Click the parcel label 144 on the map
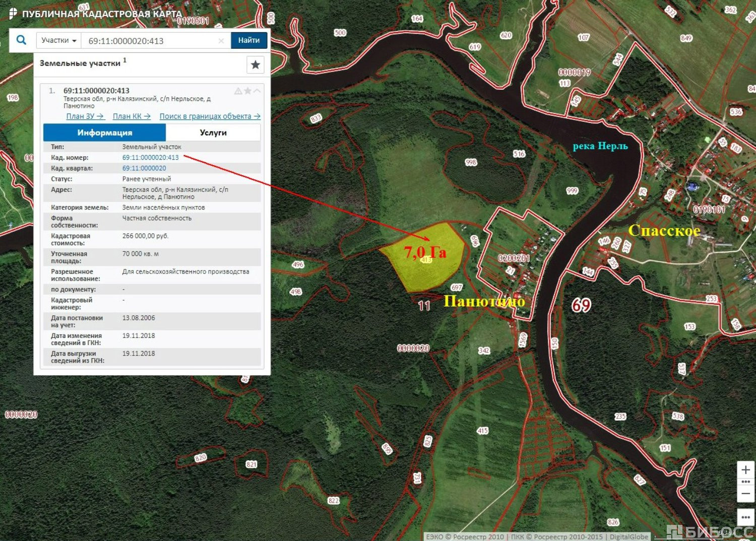The height and width of the screenshot is (541, 756). (x=588, y=272)
